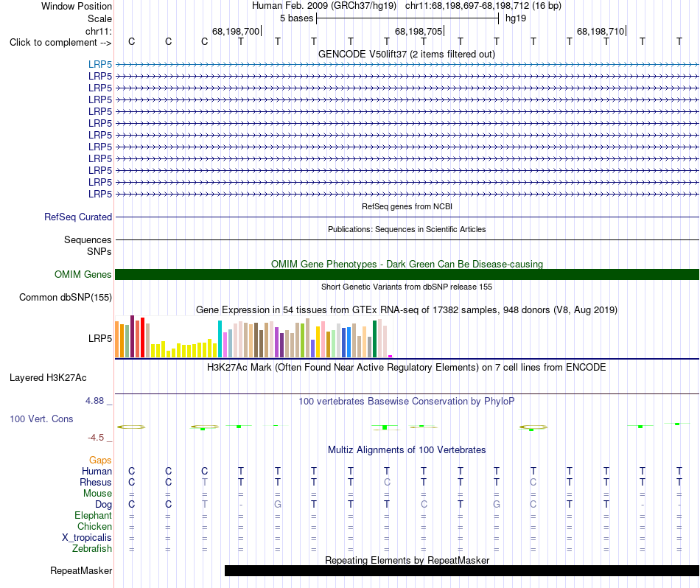This screenshot has height=588, width=700.
Task: Select the light-blue highlighted LRP5 transcript label
Action: coord(100,64)
